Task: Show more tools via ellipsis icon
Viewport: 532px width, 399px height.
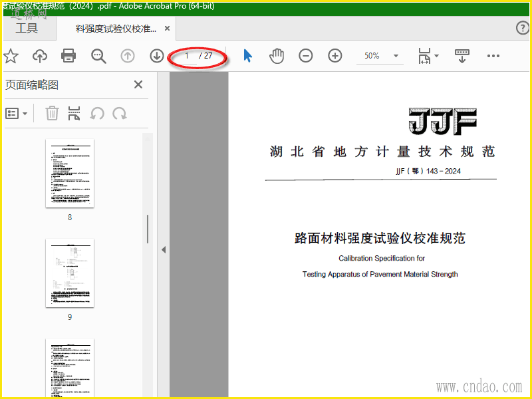Action: click(493, 56)
